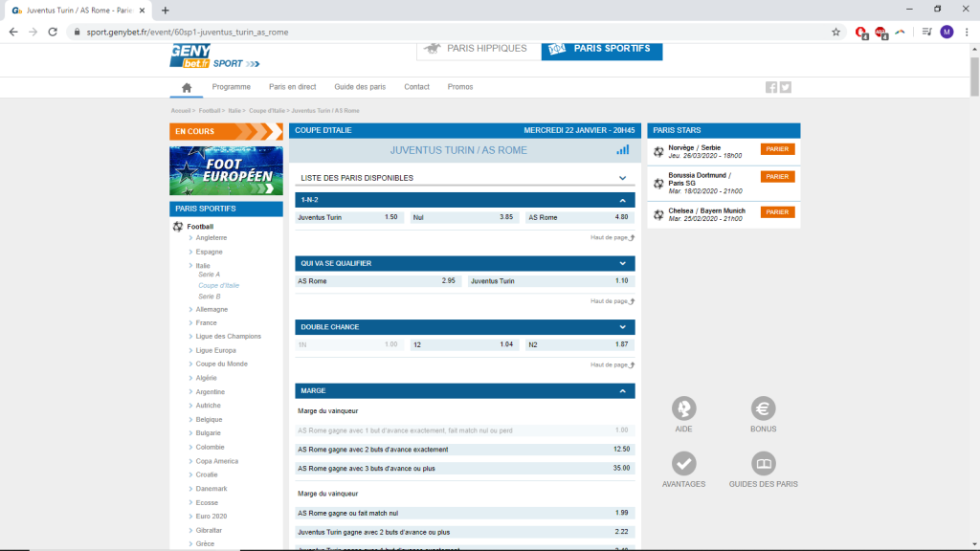Click soccer ball icon beside Chelsea / Bayern Munich
The height and width of the screenshot is (551, 980).
point(658,215)
